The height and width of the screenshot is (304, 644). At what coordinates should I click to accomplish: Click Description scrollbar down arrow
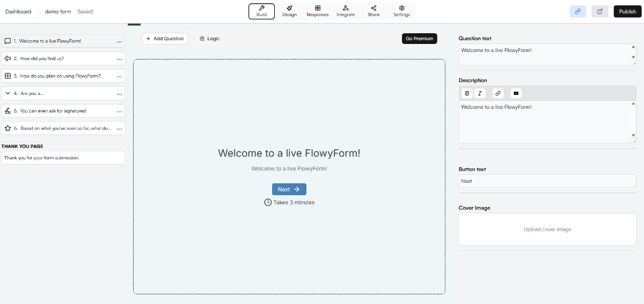(633, 135)
